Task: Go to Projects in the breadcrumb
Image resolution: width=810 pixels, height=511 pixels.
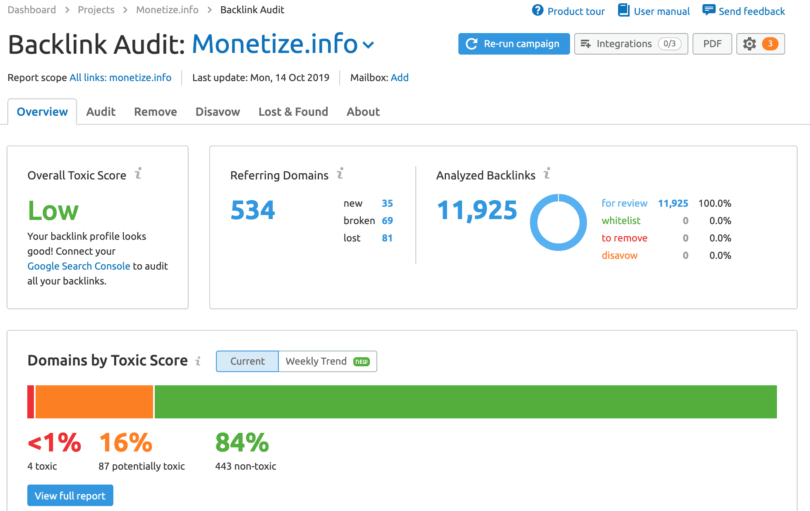Action: click(x=96, y=10)
